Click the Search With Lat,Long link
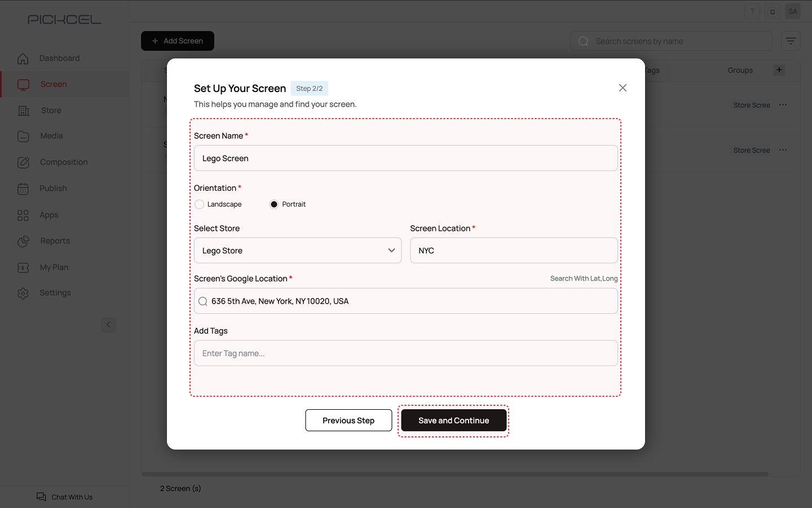Viewport: 812px width, 508px height. tap(584, 279)
